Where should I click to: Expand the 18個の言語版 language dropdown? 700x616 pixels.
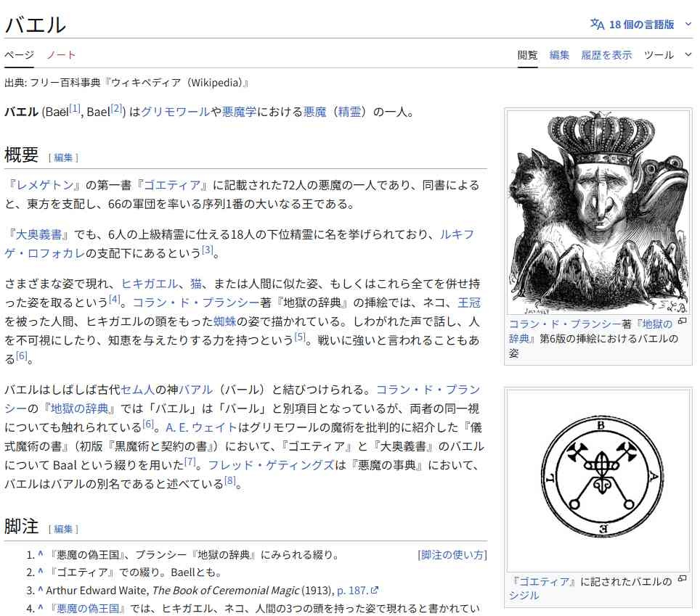pyautogui.click(x=640, y=24)
